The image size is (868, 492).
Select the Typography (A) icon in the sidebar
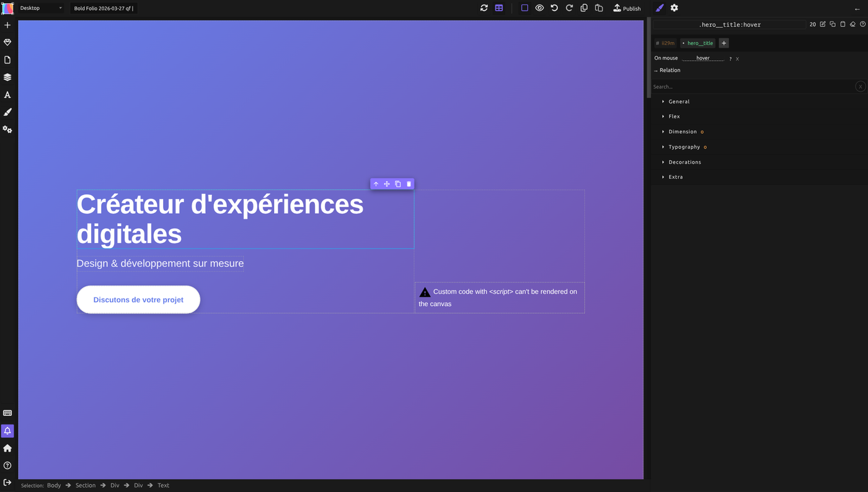(6, 94)
